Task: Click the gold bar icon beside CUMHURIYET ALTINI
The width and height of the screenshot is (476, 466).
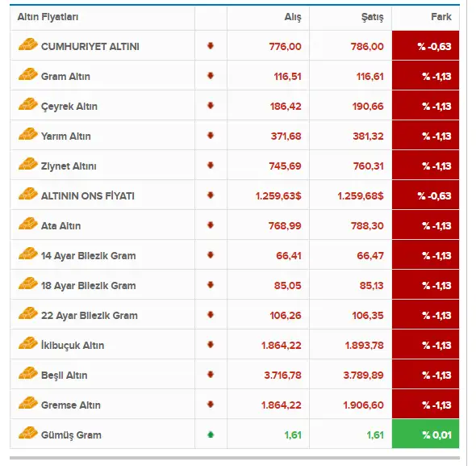Action: 28,44
